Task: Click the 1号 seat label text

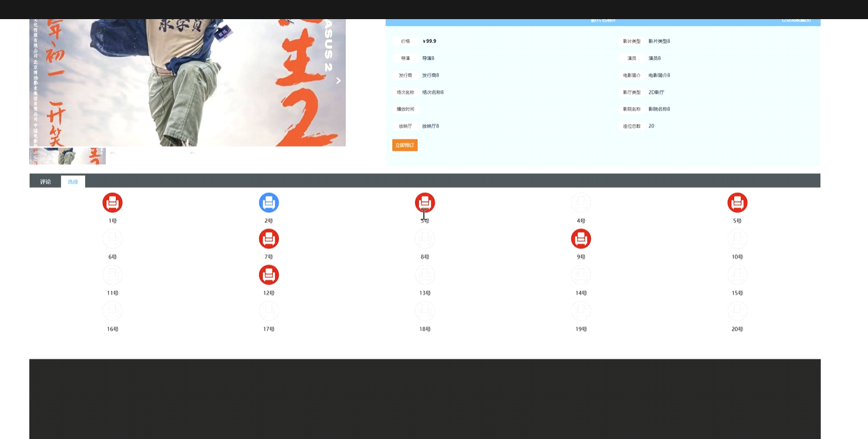Action: coord(112,221)
